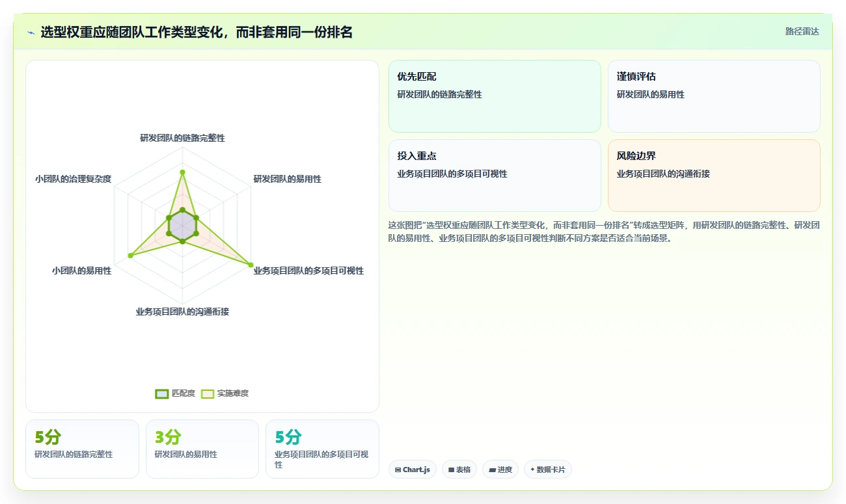Click the 匹配度 legend color box
This screenshot has width=846, height=504.
click(162, 393)
